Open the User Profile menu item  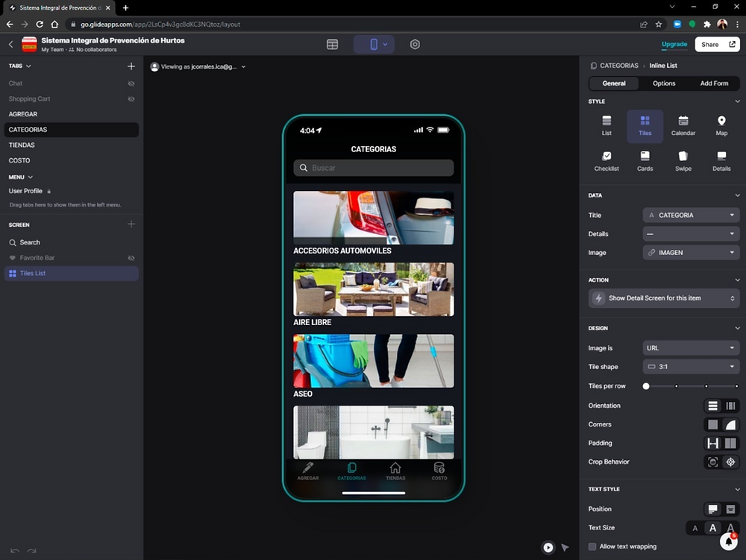coord(72,191)
